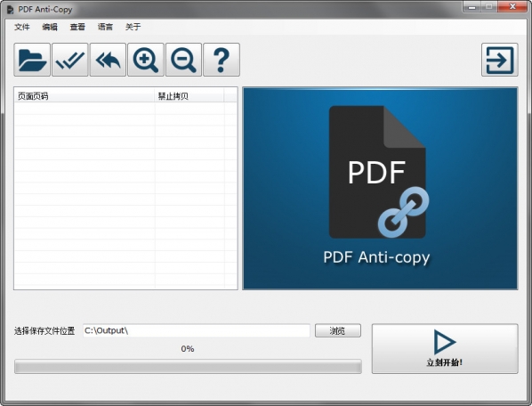The image size is (532, 406).
Task: Click the 选择保存文件位置 label
Action: tap(44, 331)
